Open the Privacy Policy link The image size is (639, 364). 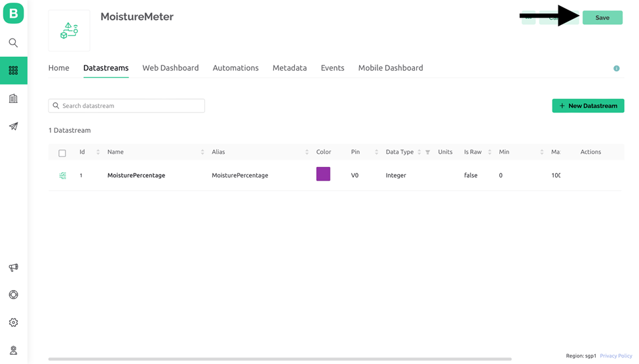(x=616, y=356)
